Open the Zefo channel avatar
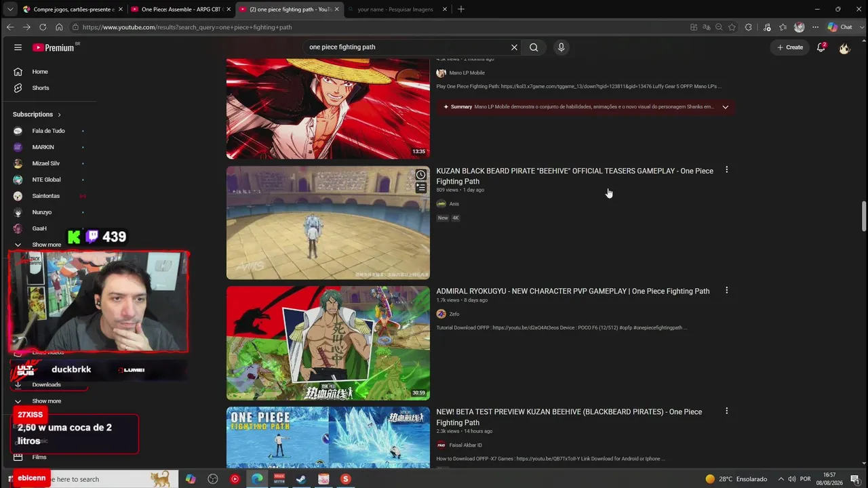Viewport: 868px width, 488px height. click(441, 314)
